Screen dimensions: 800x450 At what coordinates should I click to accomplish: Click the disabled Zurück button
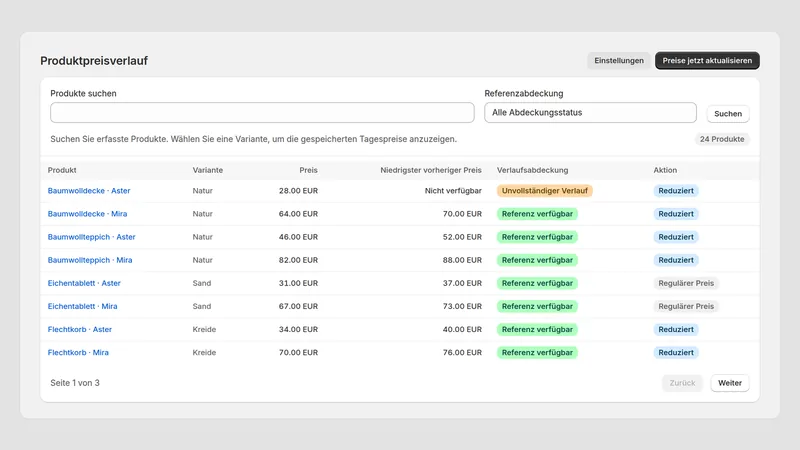(682, 383)
